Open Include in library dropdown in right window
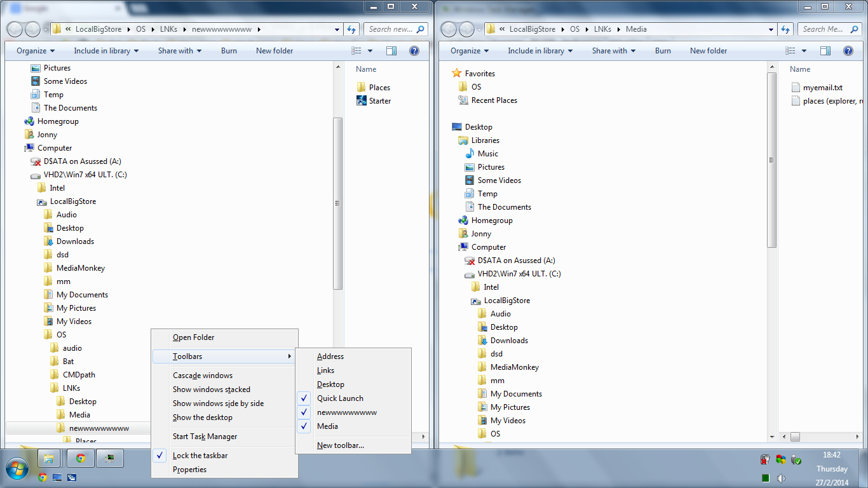868x488 pixels. [x=540, y=51]
